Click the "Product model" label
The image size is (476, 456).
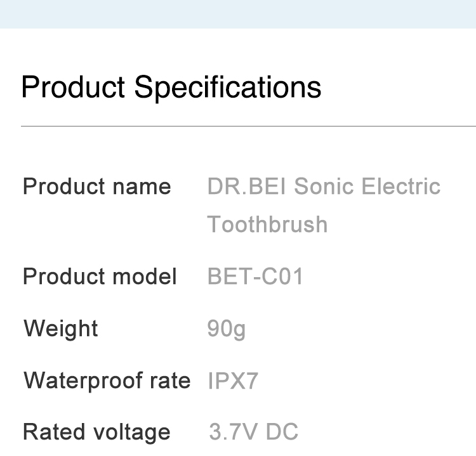click(x=100, y=277)
